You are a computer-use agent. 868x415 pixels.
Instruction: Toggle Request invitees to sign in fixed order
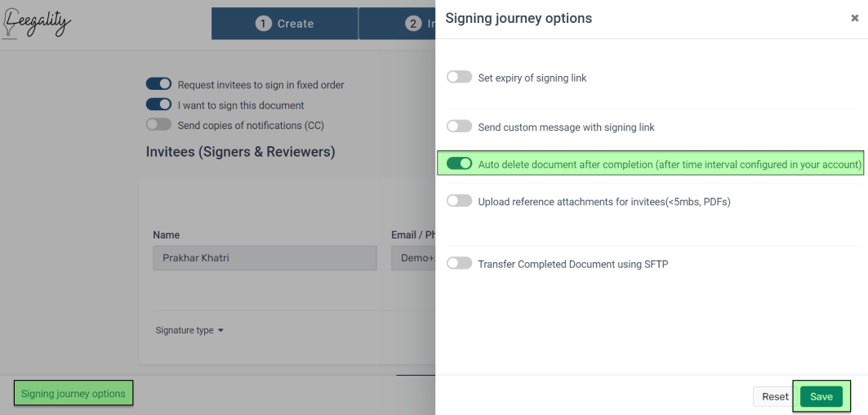coord(159,83)
